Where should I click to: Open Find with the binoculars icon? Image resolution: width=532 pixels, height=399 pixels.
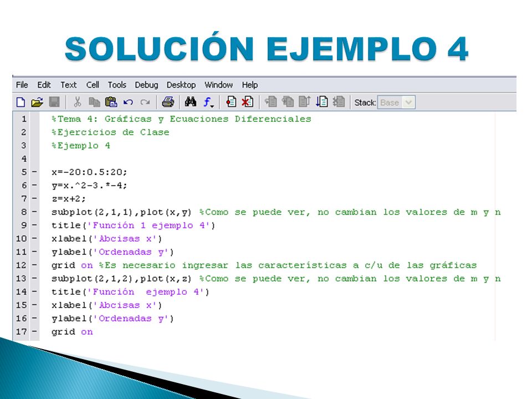pyautogui.click(x=190, y=102)
